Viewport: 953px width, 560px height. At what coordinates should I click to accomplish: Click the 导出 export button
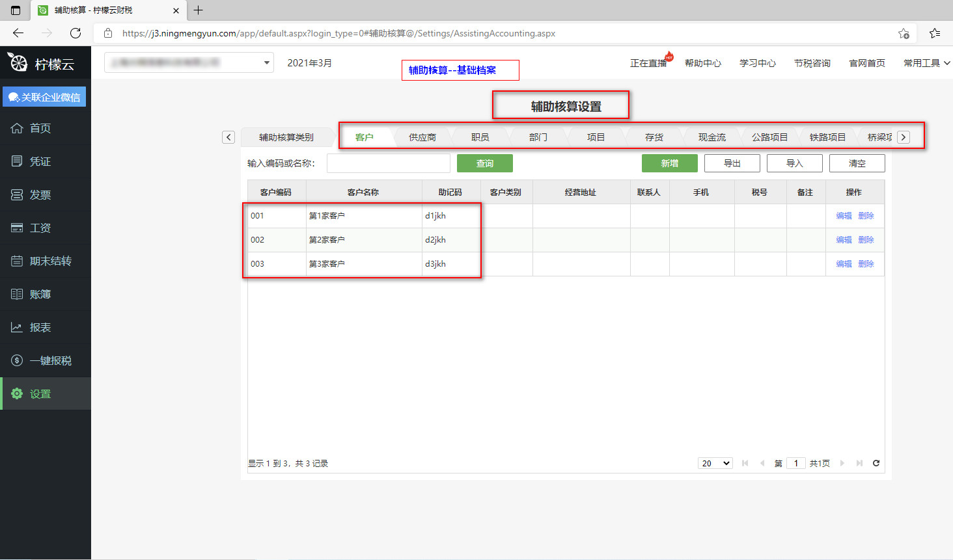[x=732, y=163]
